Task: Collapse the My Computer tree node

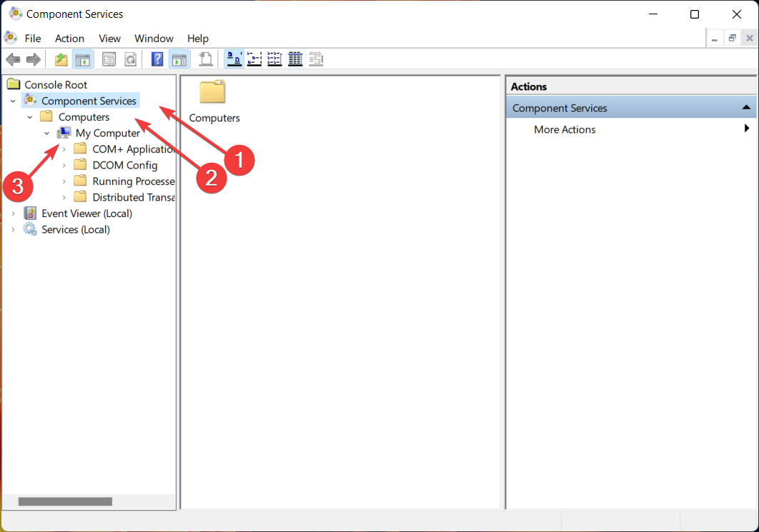Action: coord(47,134)
